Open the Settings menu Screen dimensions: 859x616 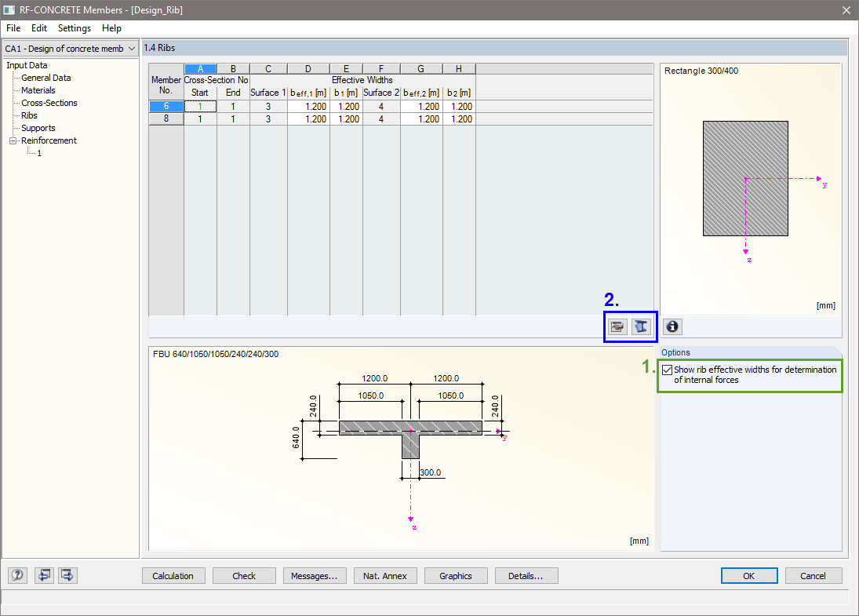pos(74,27)
